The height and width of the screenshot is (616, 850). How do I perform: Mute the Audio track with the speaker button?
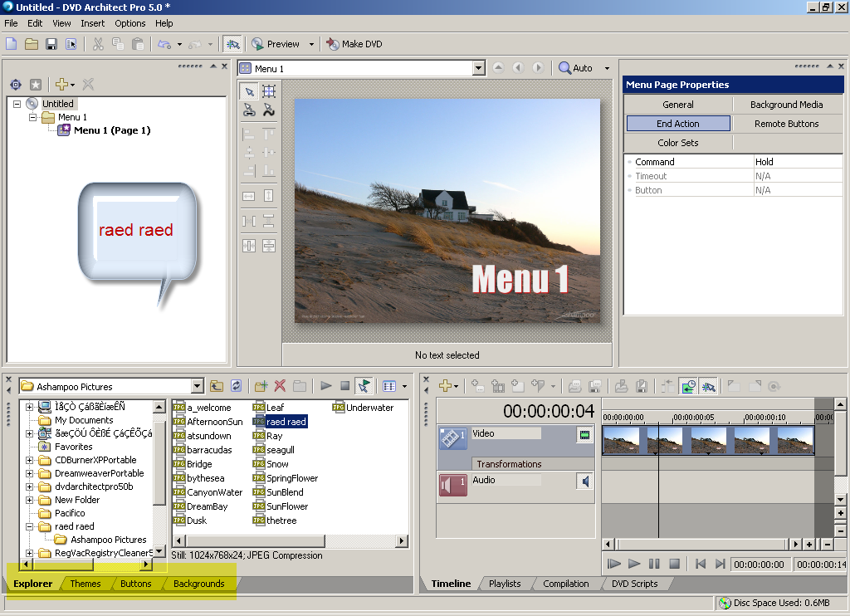click(x=584, y=481)
